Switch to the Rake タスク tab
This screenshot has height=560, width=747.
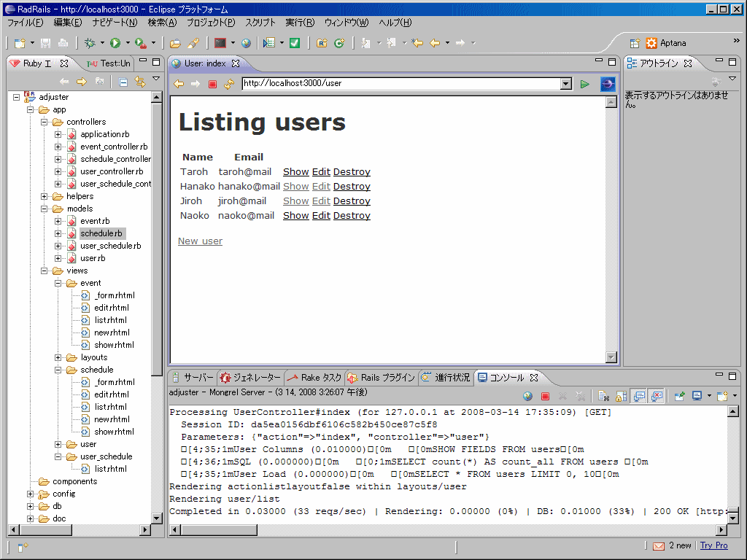click(x=314, y=378)
